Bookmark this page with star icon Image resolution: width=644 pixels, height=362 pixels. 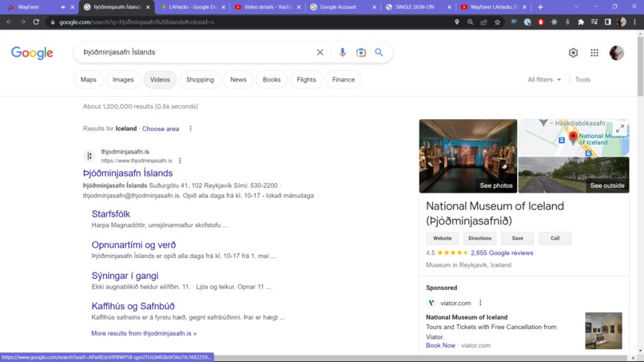tap(497, 22)
